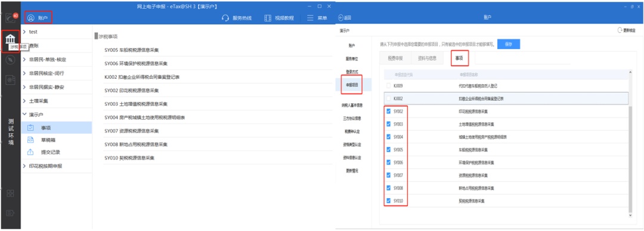
Task: Open 登录方式 in account side menu
Action: [352, 72]
